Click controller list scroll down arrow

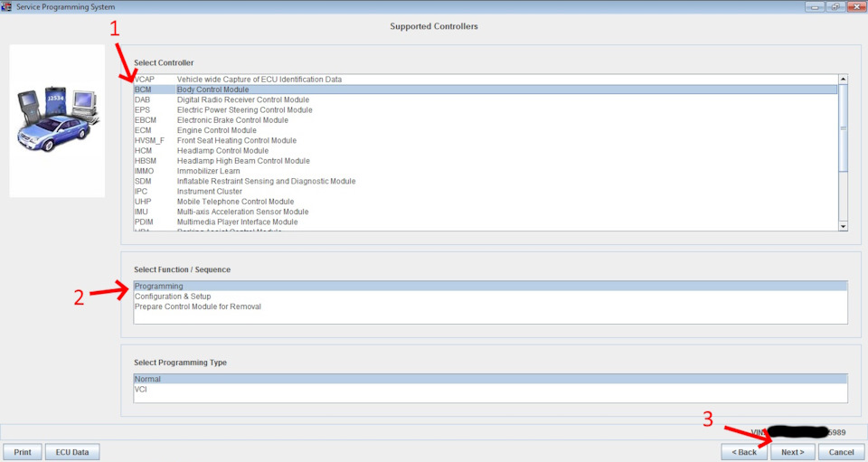click(x=843, y=226)
